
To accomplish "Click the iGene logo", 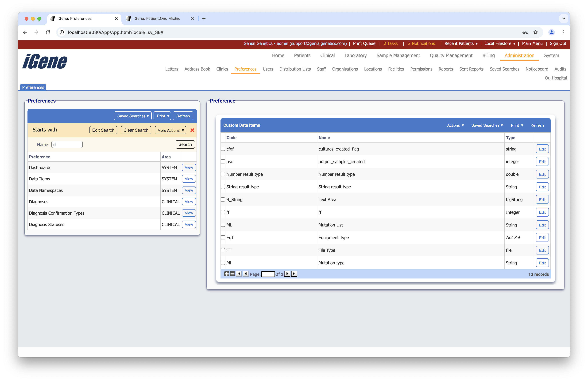I will coord(45,62).
